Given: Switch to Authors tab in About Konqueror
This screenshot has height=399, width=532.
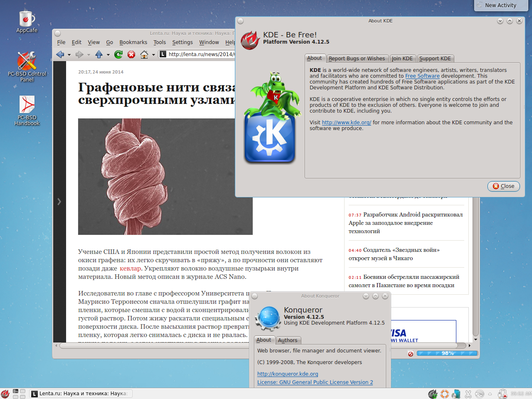Looking at the screenshot, I should click(288, 340).
